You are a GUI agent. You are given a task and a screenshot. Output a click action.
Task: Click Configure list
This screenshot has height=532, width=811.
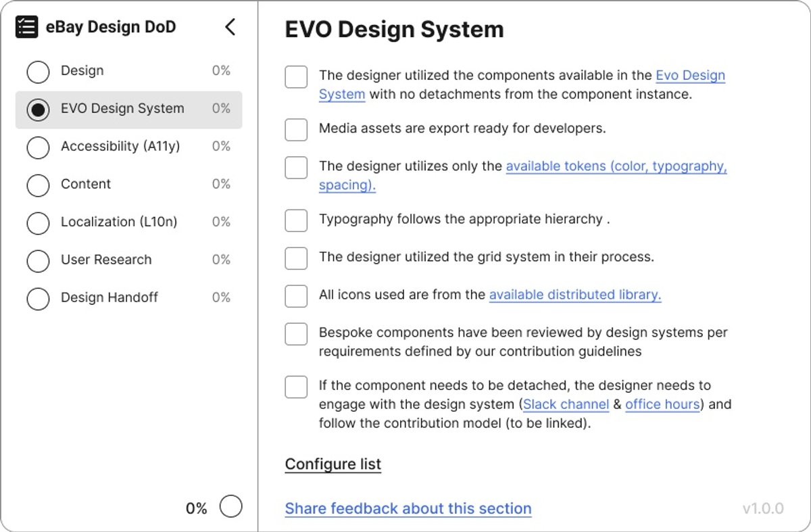pyautogui.click(x=333, y=464)
